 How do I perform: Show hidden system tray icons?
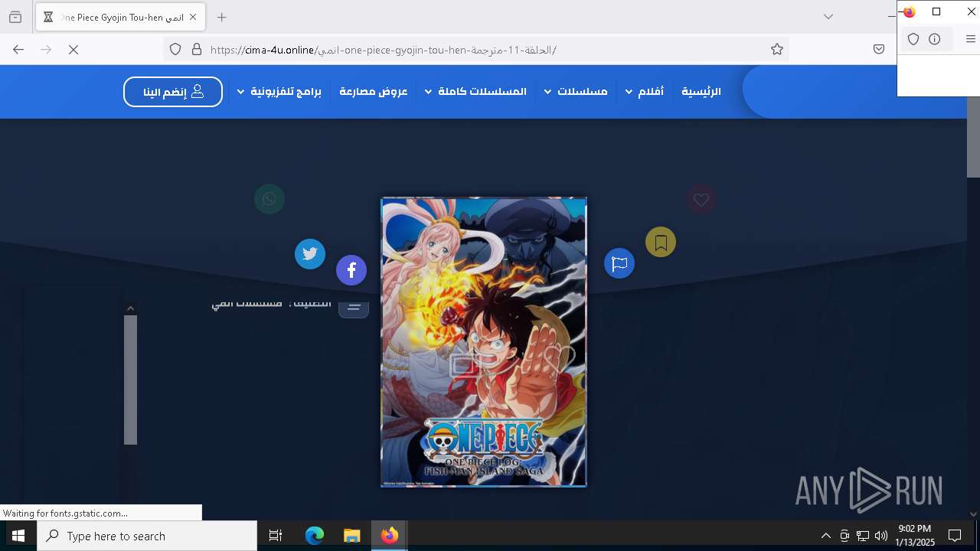[825, 536]
